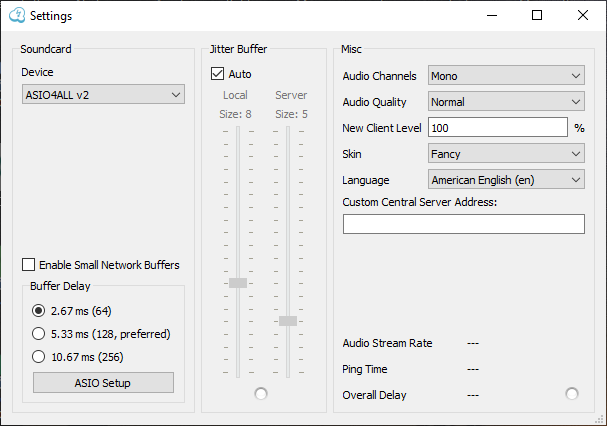Screen dimensions: 607x426
Task: Open the Audio Quality dropdown
Action: point(506,101)
